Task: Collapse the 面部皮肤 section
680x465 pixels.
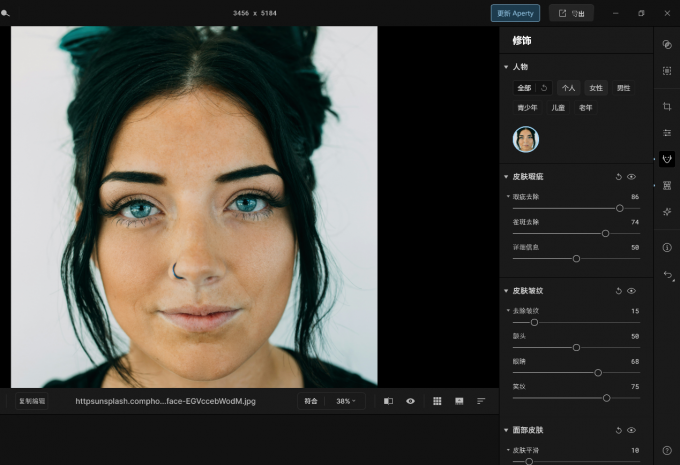Action: pyautogui.click(x=506, y=430)
